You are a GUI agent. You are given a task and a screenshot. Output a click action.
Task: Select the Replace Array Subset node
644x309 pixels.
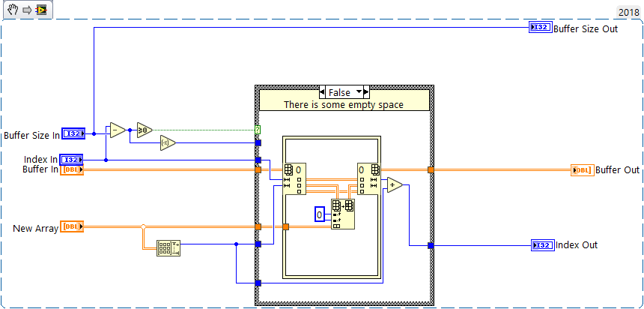click(x=343, y=214)
